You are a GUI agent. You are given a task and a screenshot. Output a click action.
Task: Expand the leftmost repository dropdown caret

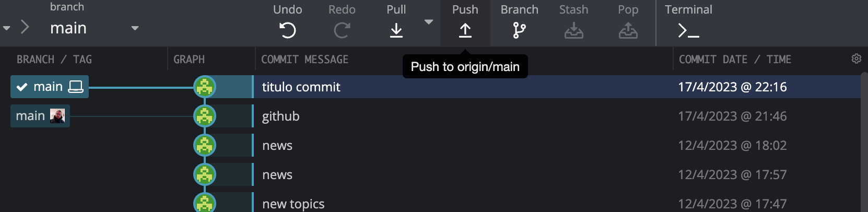(x=7, y=28)
